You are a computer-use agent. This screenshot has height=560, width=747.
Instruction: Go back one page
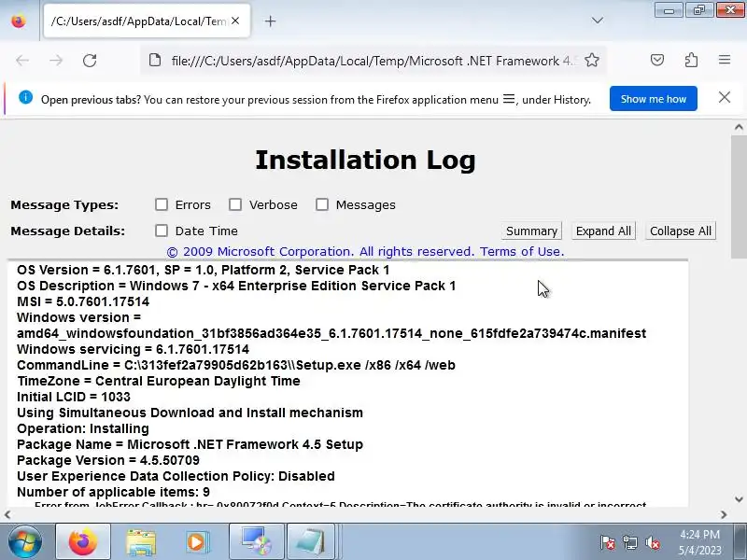coord(22,61)
